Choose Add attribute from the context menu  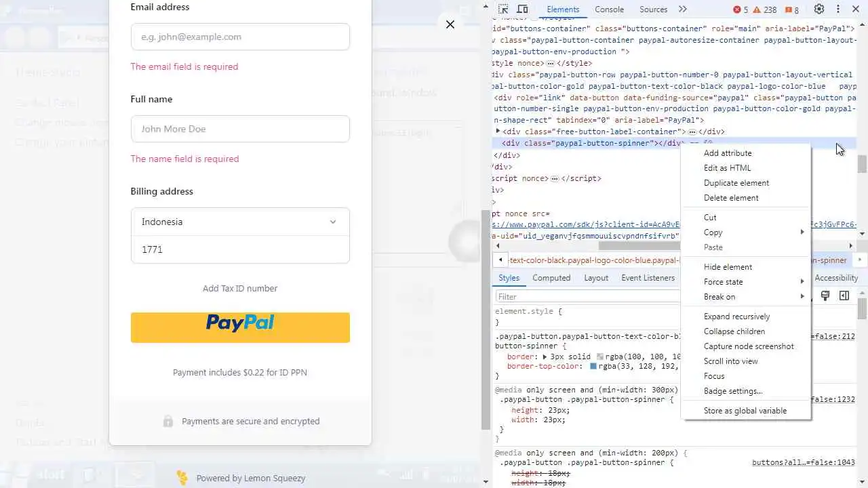point(746,153)
